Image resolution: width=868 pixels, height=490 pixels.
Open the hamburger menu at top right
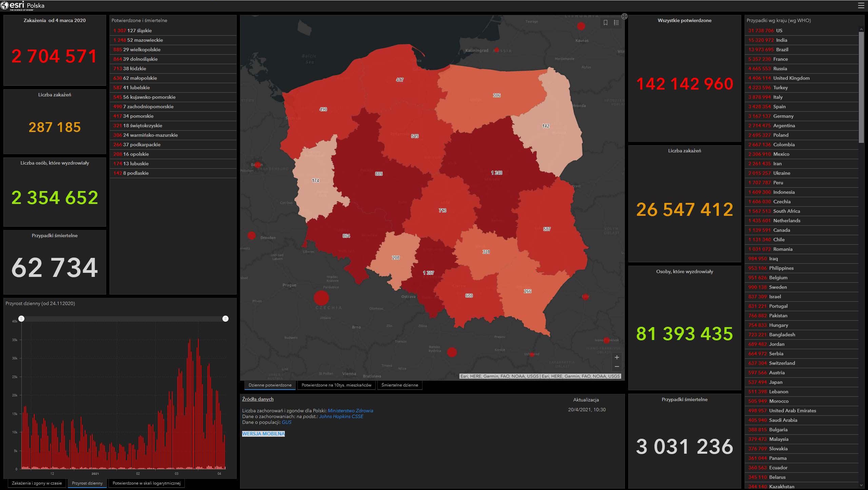pyautogui.click(x=861, y=6)
